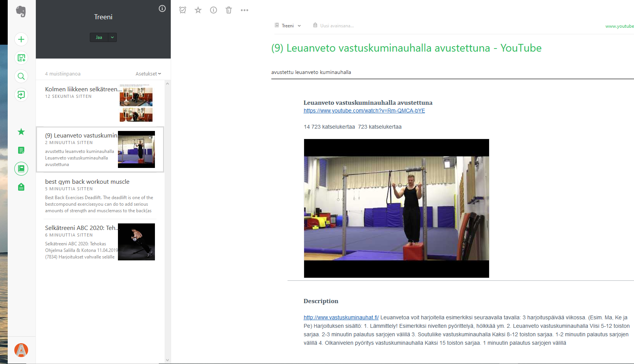Expand the Asetukset options dropdown
This screenshot has width=634, height=364.
[148, 74]
